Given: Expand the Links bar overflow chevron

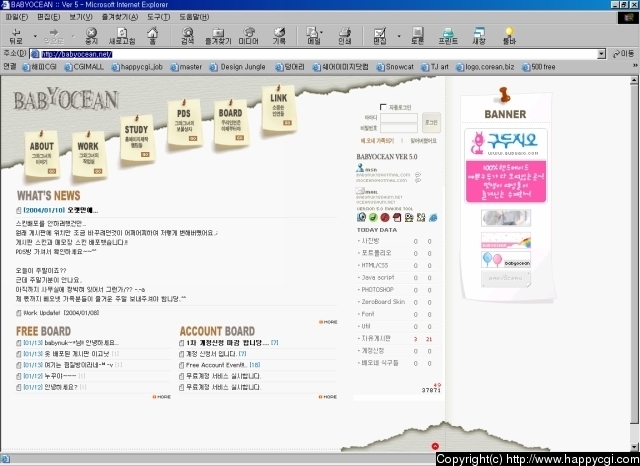Looking at the screenshot, I should pos(635,66).
